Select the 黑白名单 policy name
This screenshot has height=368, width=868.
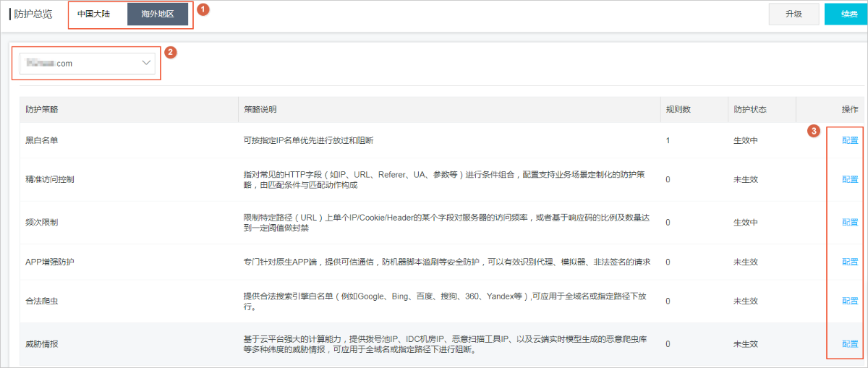click(x=41, y=140)
